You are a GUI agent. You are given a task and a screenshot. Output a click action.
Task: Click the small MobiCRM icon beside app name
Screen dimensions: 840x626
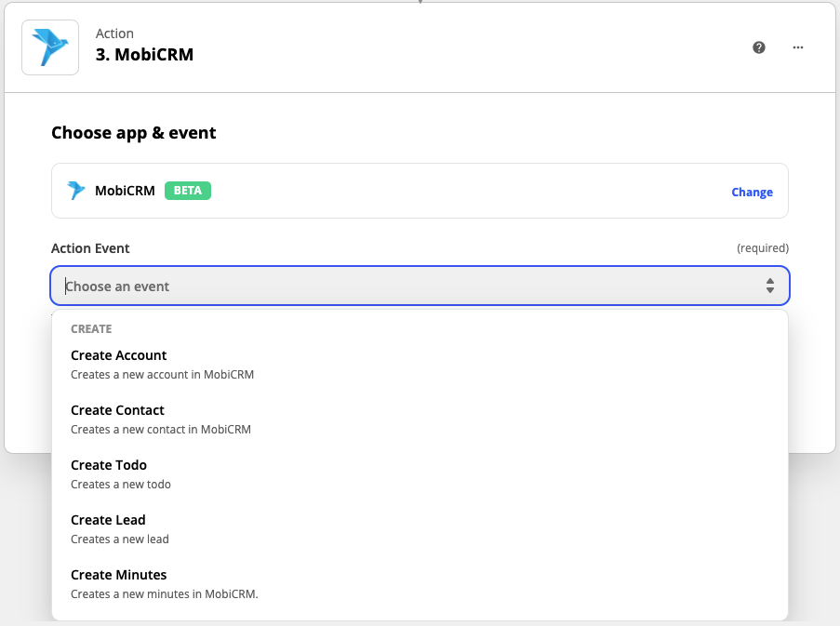tap(76, 191)
